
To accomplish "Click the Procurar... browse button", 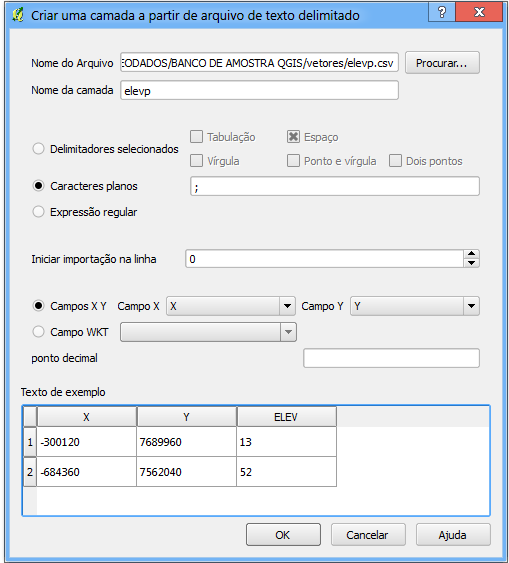I will click(442, 63).
